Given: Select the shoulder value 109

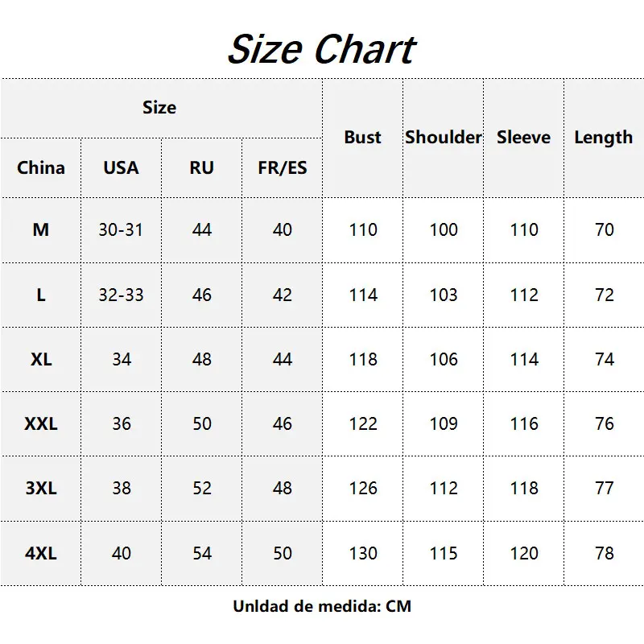Looking at the screenshot, I should click(x=444, y=424).
